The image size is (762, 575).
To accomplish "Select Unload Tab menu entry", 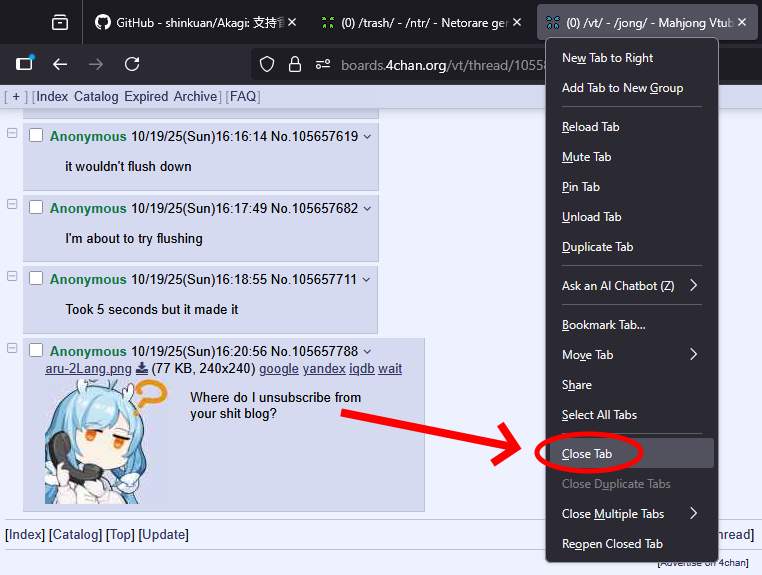I will pyautogui.click(x=632, y=217).
